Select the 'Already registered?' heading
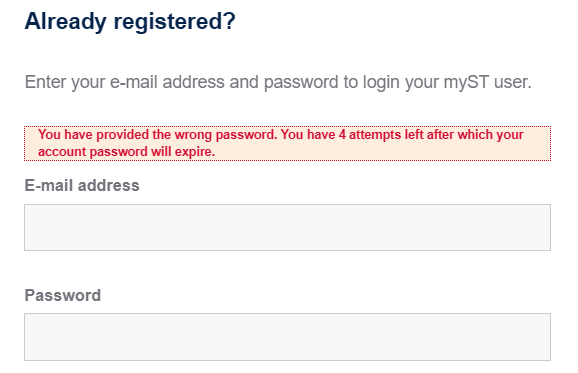 tap(130, 21)
